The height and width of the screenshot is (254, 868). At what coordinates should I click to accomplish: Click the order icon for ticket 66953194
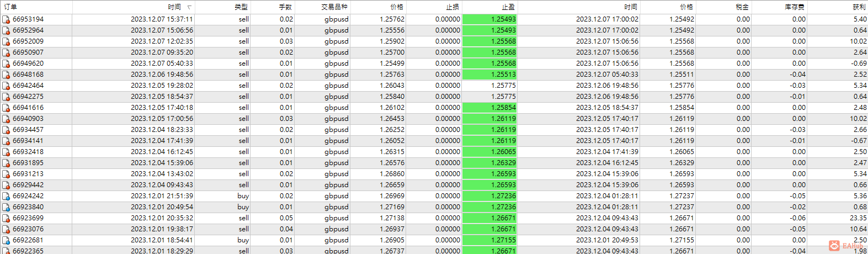[6, 19]
